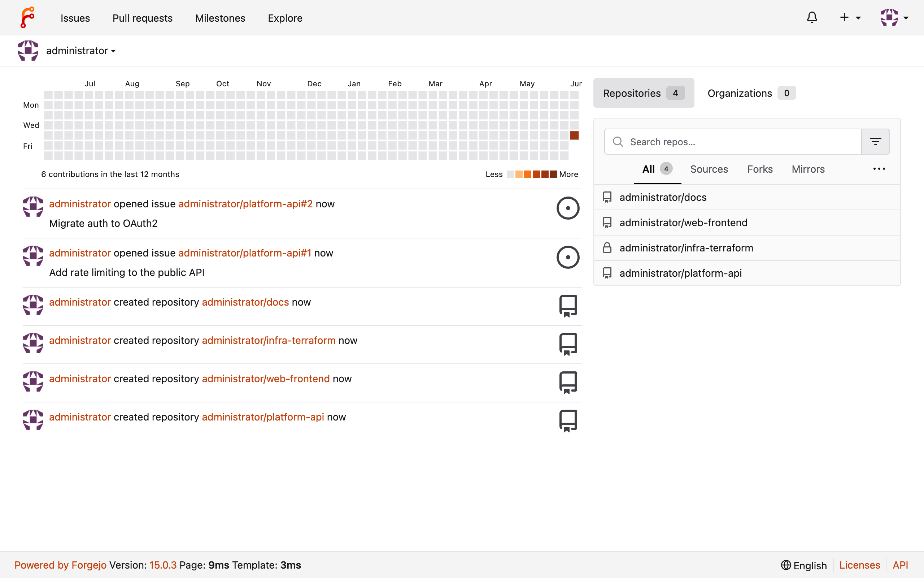The width and height of the screenshot is (924, 578).
Task: Click the darkest brown legend swatch
Action: pos(553,174)
